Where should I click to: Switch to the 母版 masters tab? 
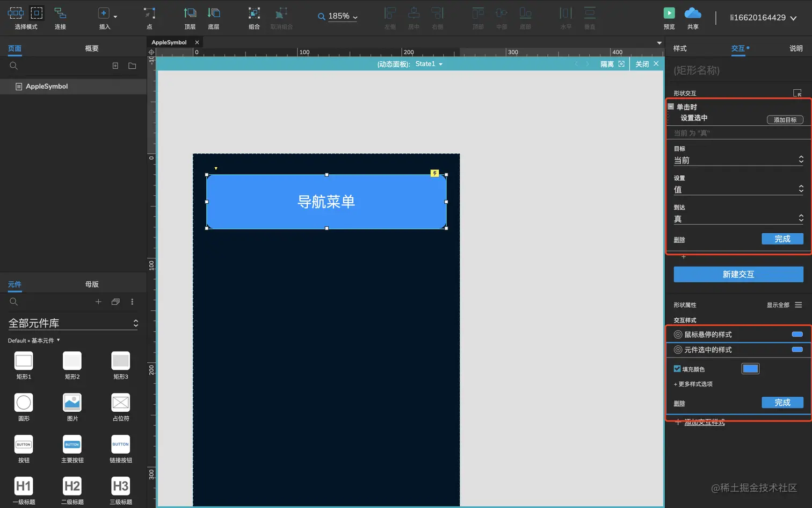(x=92, y=284)
